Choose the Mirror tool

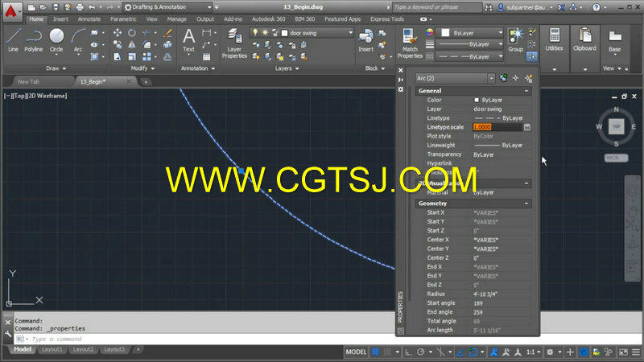coord(132,45)
